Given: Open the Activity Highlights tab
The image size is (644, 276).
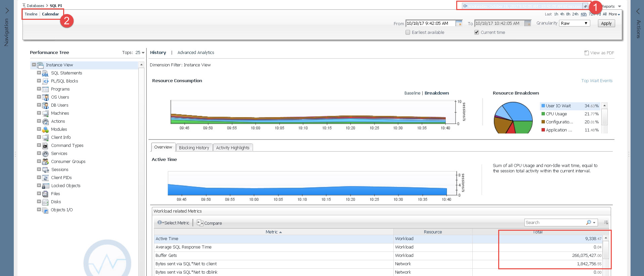Looking at the screenshot, I should tap(232, 148).
